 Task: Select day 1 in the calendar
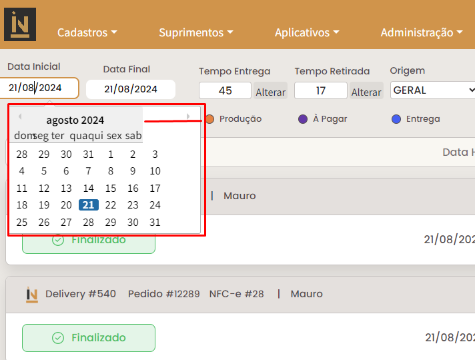click(111, 154)
